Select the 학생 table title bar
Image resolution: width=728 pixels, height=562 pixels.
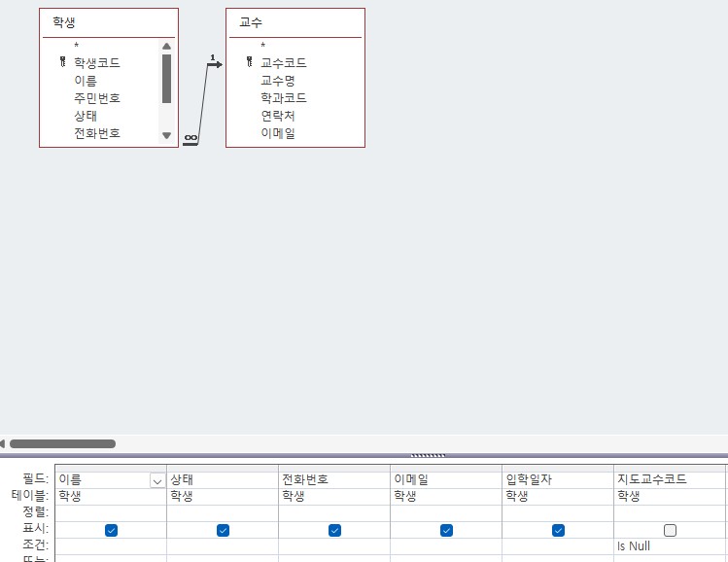[109, 22]
